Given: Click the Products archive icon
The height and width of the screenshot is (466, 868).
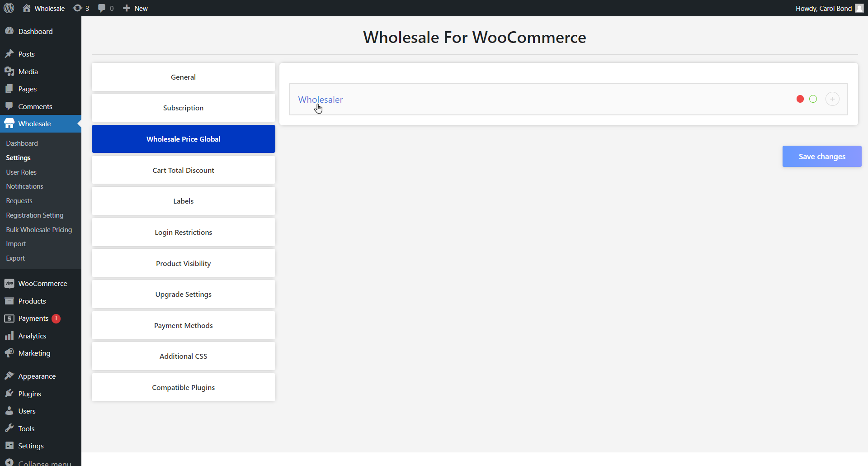Looking at the screenshot, I should coord(9,301).
